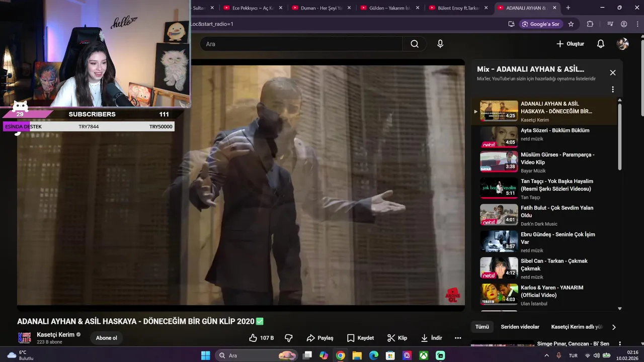Select the Seriden videolar chip
Screen dimensions: 644x362
[520, 327]
